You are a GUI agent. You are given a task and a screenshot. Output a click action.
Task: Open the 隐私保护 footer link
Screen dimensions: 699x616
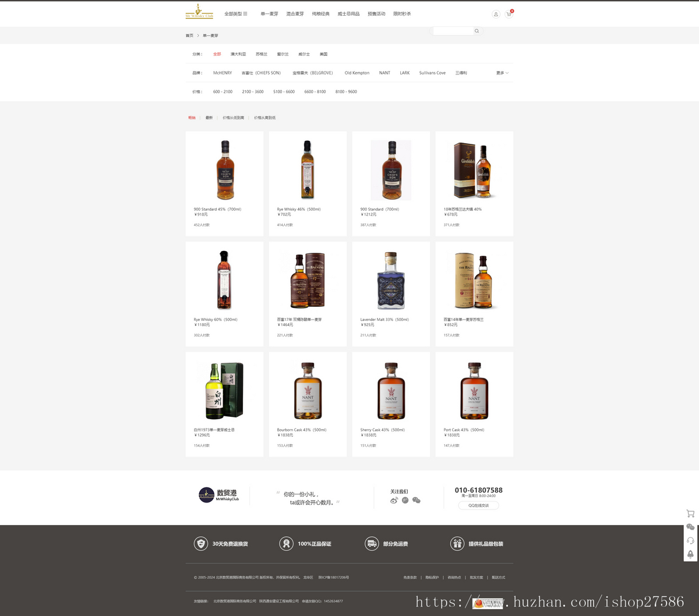point(432,578)
